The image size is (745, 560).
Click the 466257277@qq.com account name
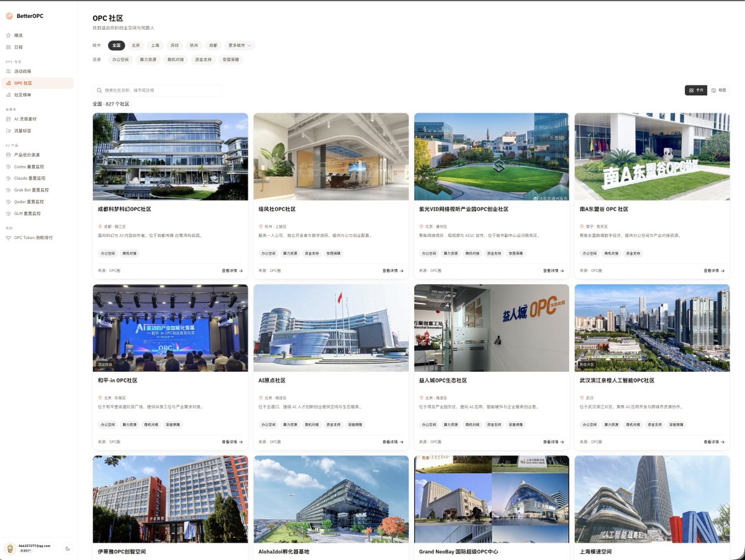click(34, 546)
